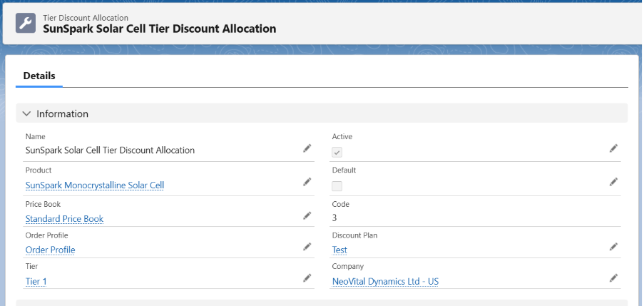Click the edit pencil for Order Profile
Image resolution: width=644 pixels, height=306 pixels.
(x=307, y=247)
